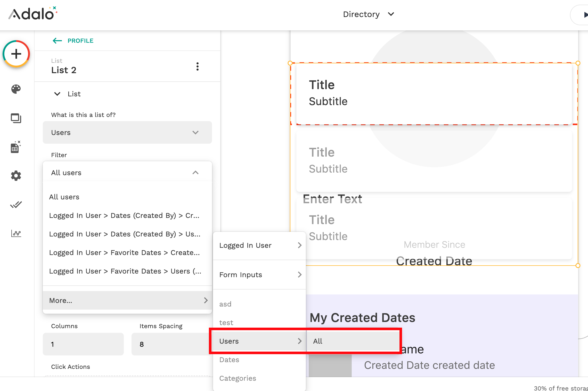Open the Branding palette icon

pyautogui.click(x=16, y=89)
